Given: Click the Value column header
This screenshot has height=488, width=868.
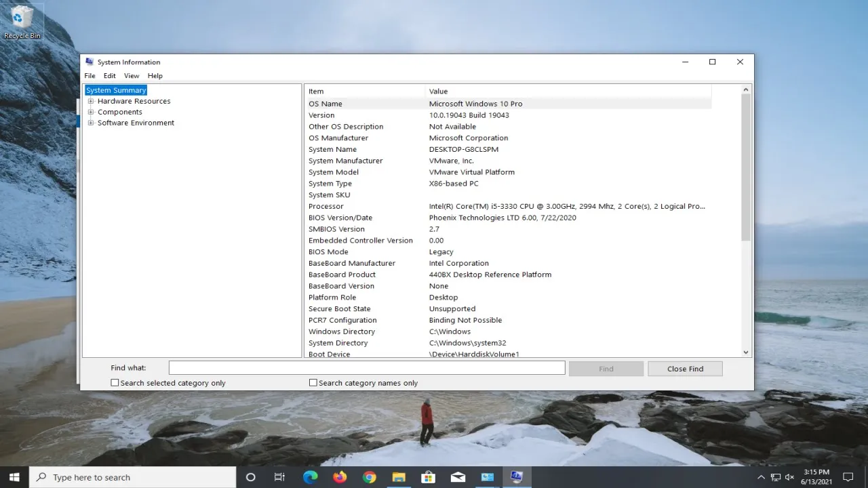Looking at the screenshot, I should click(568, 91).
